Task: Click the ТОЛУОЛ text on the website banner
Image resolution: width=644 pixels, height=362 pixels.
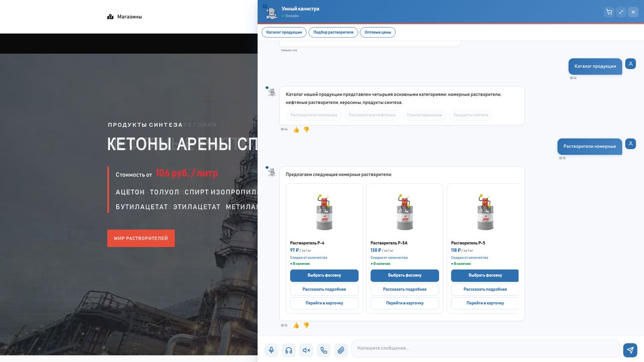Action: (x=164, y=192)
